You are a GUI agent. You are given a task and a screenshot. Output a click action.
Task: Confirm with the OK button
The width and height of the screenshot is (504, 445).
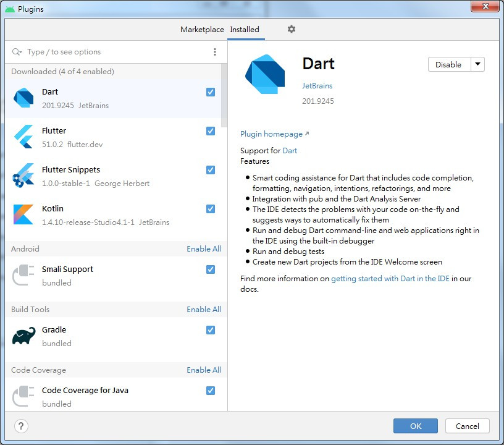[415, 426]
